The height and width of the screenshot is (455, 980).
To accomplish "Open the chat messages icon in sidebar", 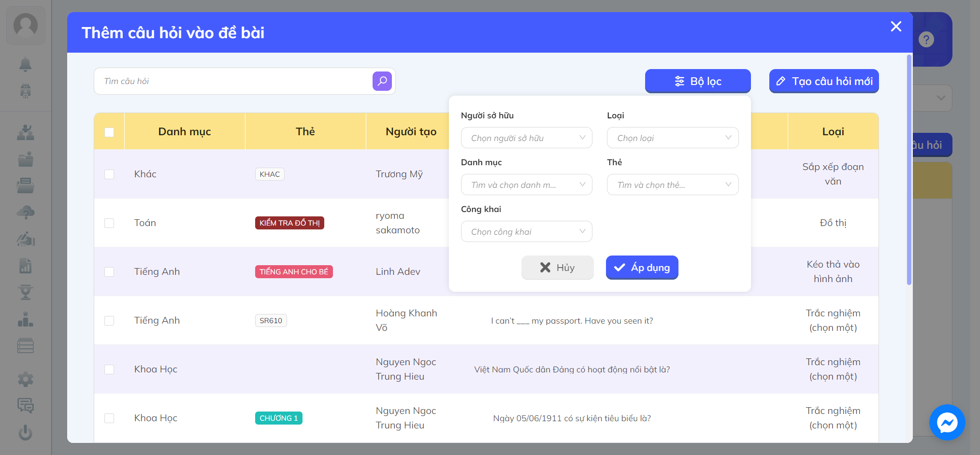I will [x=26, y=406].
